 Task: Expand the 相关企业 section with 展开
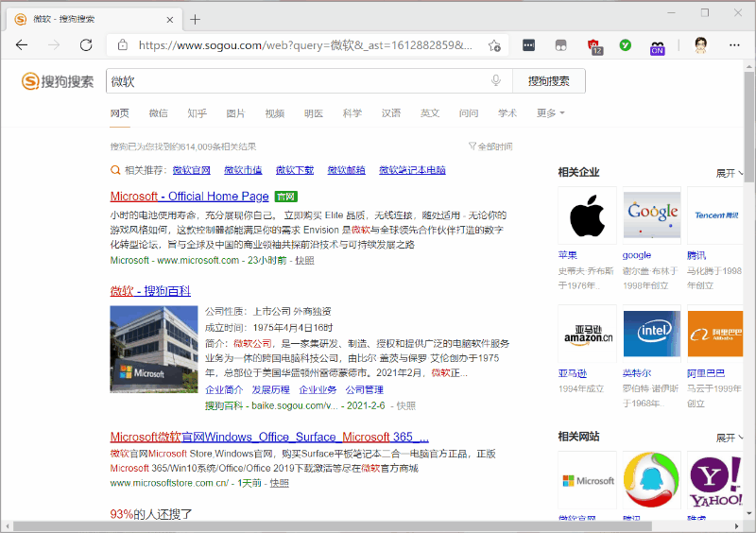point(729,173)
